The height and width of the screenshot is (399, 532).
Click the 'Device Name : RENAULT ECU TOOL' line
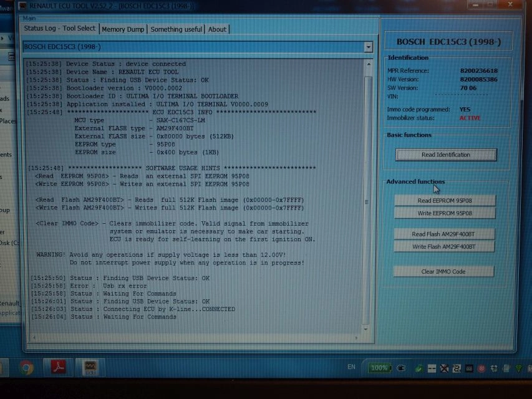pyautogui.click(x=102, y=72)
